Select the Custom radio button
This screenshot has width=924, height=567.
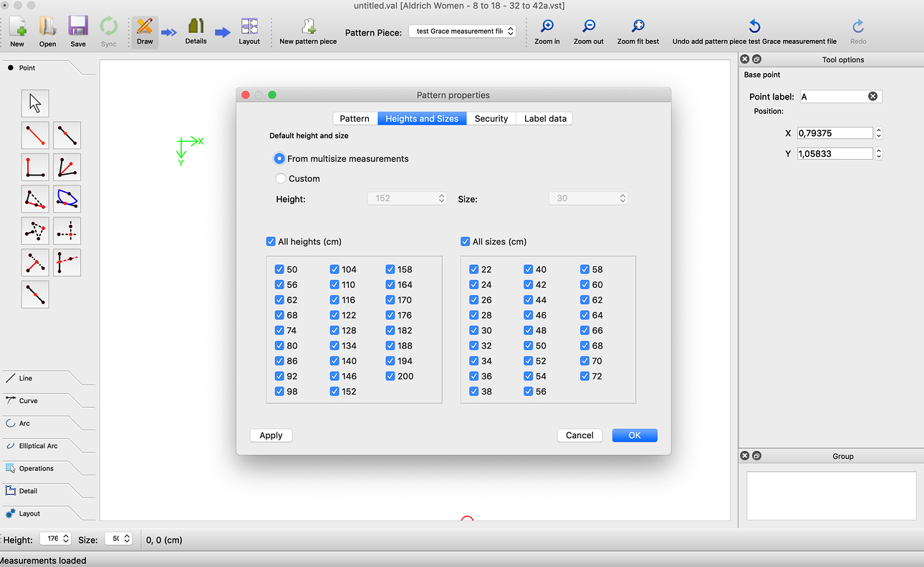coord(281,178)
